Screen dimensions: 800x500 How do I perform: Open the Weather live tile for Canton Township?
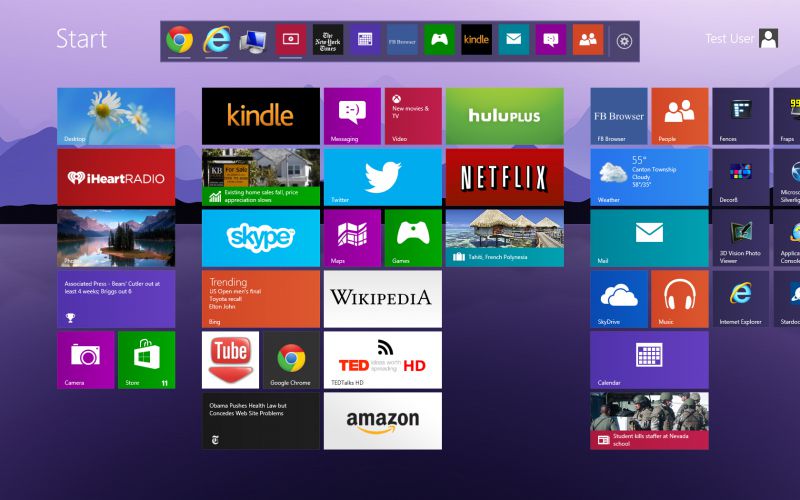pyautogui.click(x=649, y=177)
